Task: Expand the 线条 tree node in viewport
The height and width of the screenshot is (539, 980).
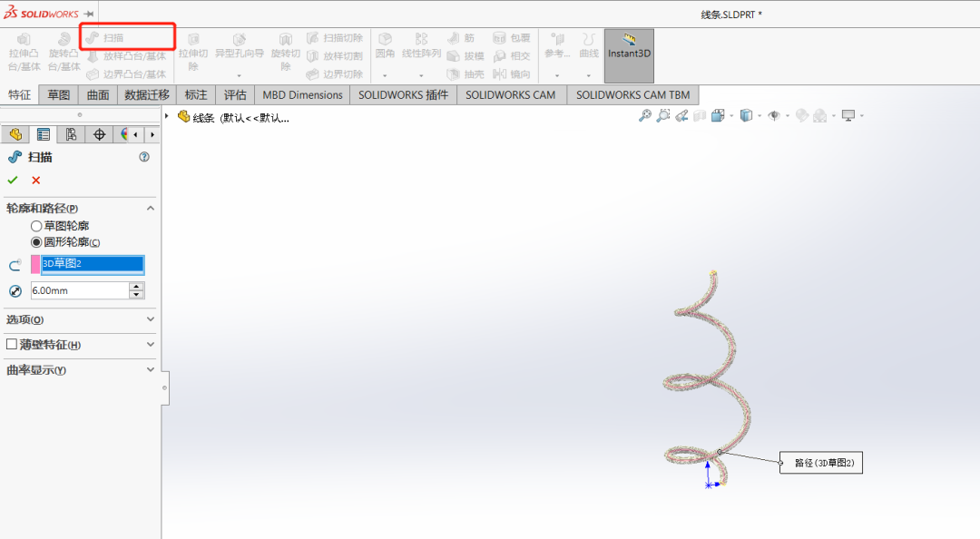Action: point(167,116)
